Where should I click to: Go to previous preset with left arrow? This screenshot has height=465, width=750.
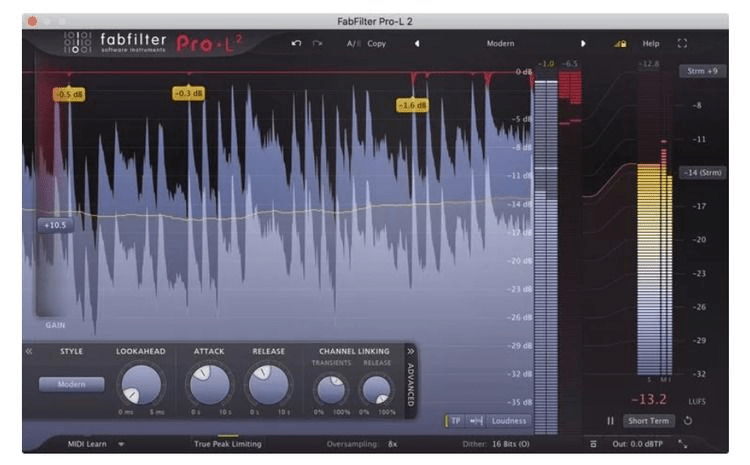click(417, 44)
